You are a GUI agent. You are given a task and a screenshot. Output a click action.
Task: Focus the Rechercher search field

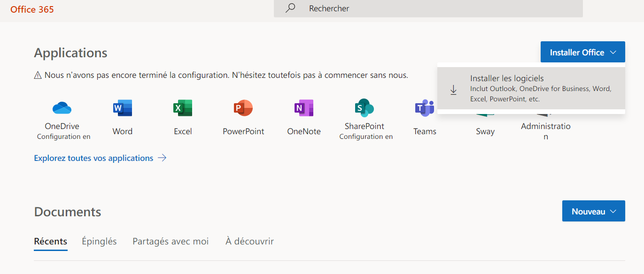point(428,8)
